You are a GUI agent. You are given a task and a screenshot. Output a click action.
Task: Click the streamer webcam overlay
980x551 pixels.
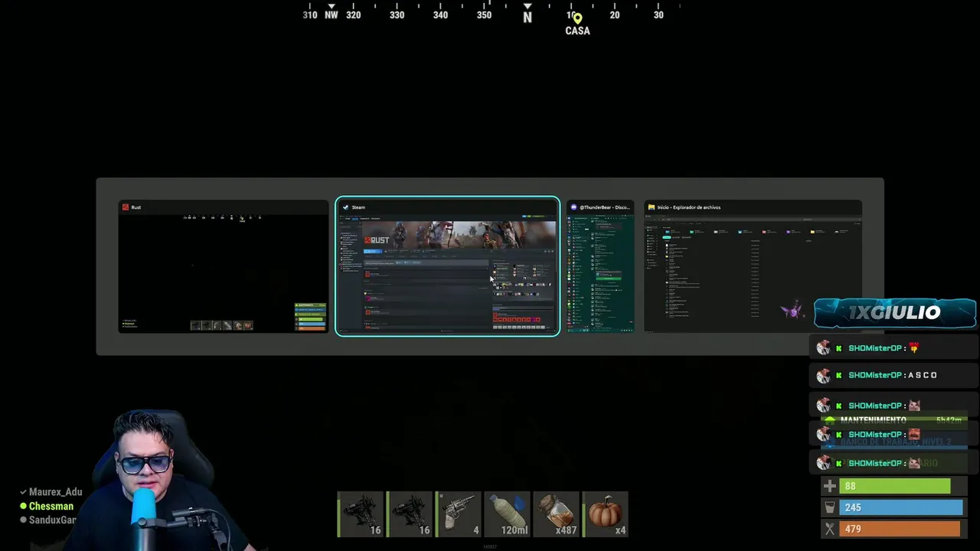(x=165, y=482)
